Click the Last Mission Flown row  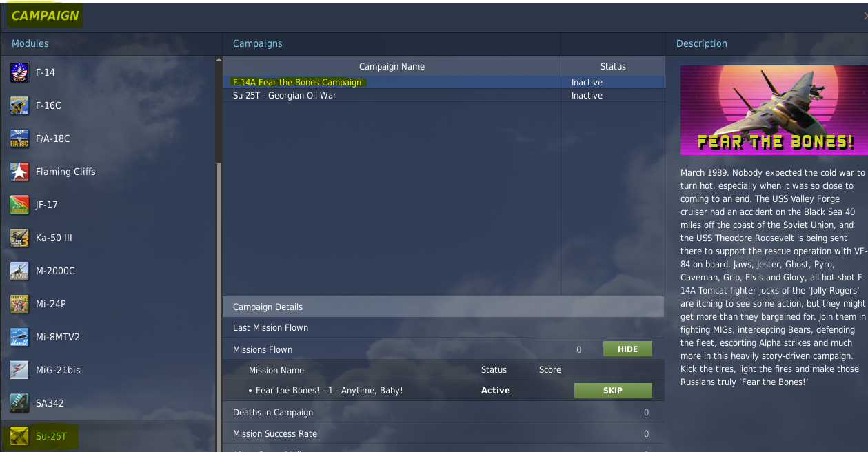click(443, 328)
